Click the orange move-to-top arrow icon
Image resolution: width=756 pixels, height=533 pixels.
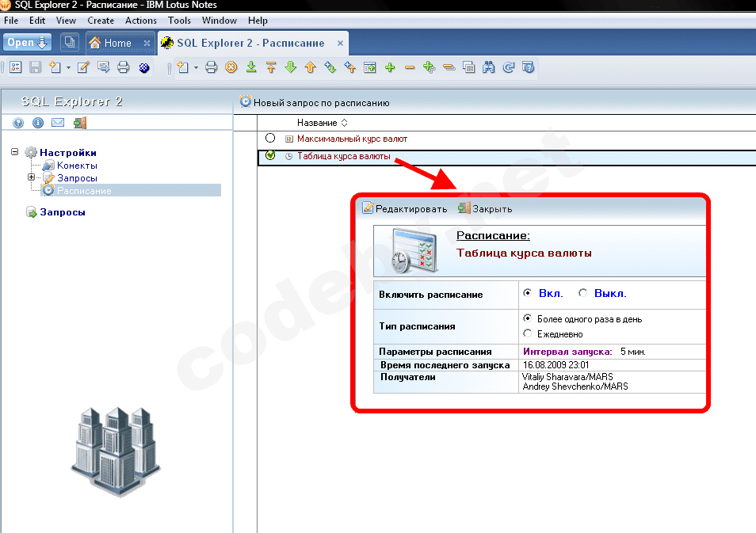(271, 67)
